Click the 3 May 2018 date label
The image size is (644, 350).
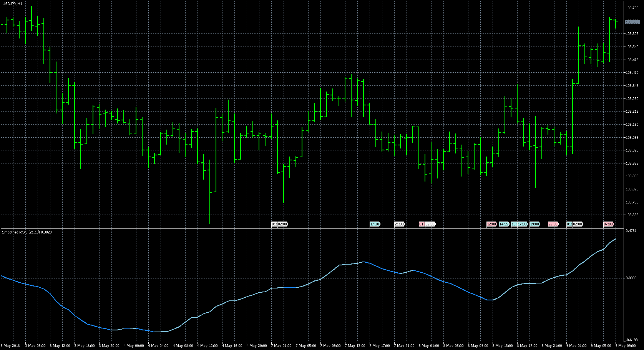coord(12,346)
